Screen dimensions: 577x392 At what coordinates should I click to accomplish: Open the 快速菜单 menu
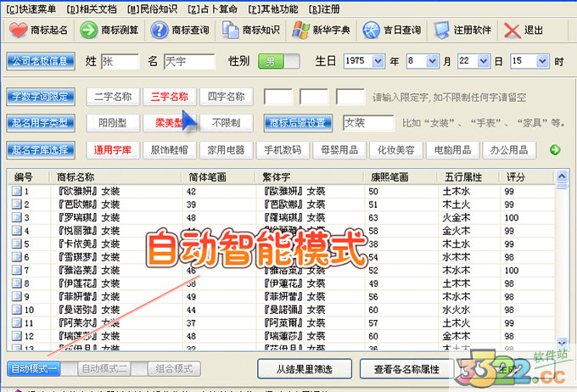click(x=31, y=9)
